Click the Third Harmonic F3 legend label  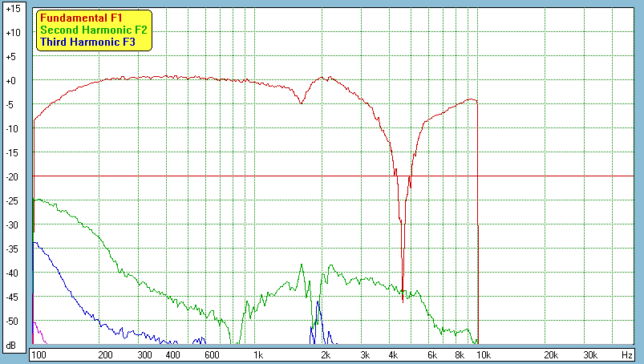coord(82,42)
